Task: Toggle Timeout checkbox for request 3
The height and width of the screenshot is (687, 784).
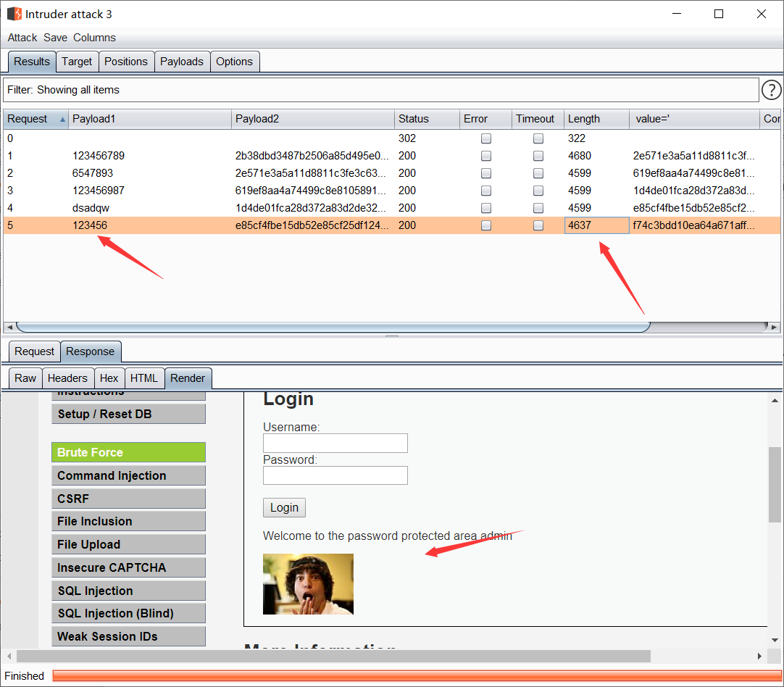Action: coord(538,191)
